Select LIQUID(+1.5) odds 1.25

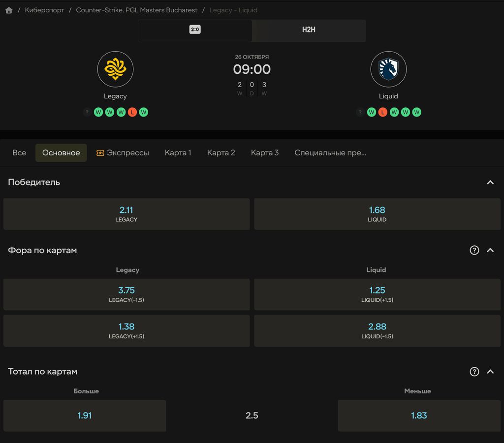(x=377, y=295)
